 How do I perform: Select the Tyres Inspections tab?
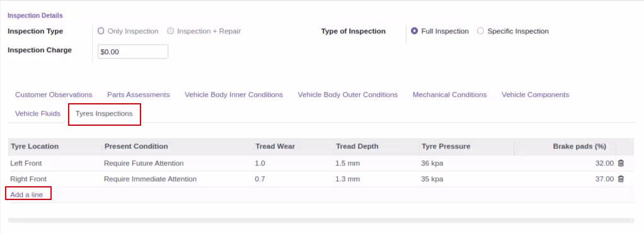point(105,114)
